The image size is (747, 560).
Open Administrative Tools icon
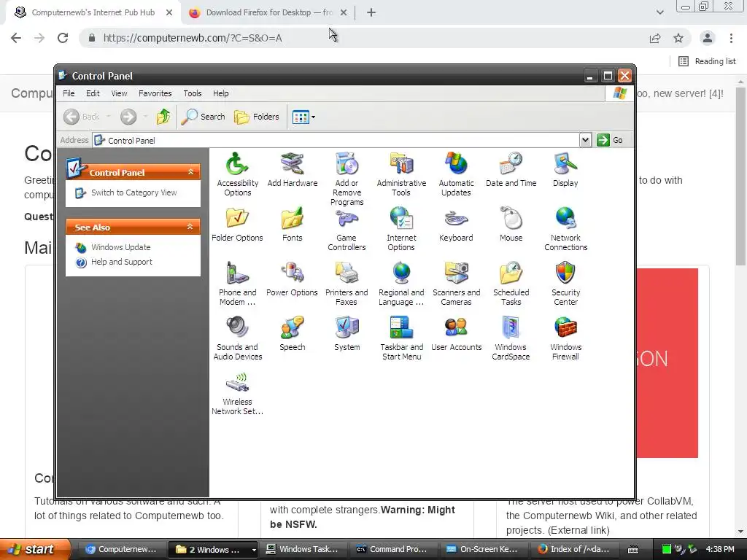(401, 174)
